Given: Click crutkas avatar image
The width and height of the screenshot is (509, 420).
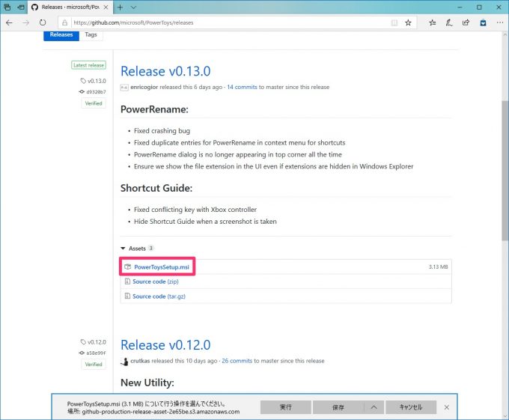Looking at the screenshot, I should [124, 362].
